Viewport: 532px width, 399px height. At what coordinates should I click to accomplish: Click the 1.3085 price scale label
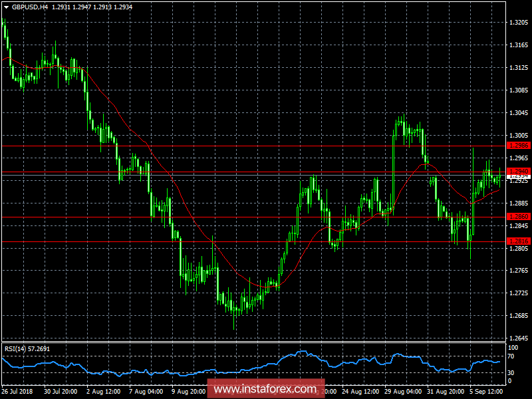pos(519,90)
